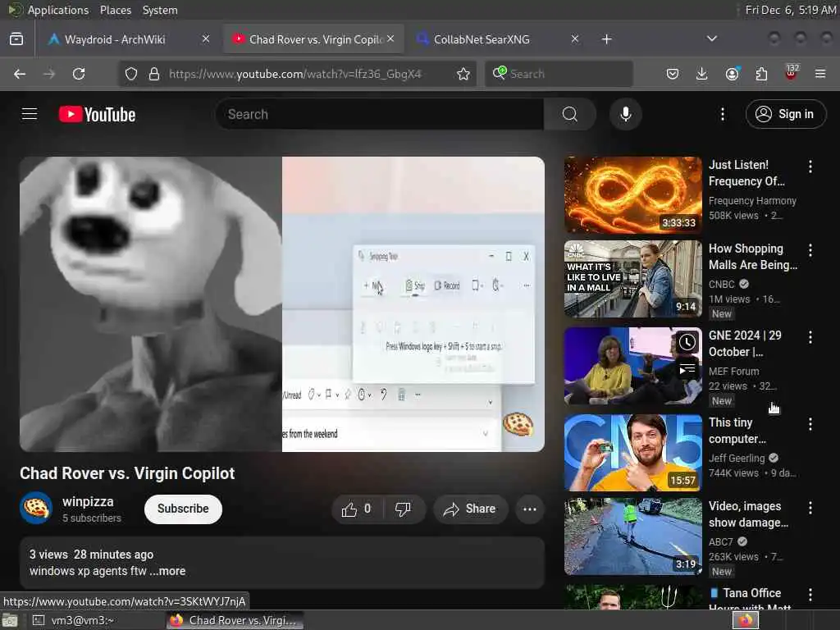Expand video description with ...more

coord(167,571)
